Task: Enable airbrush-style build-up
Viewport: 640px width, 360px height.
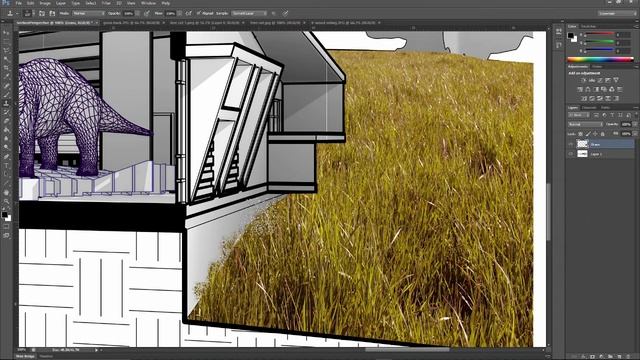Action: (189, 13)
